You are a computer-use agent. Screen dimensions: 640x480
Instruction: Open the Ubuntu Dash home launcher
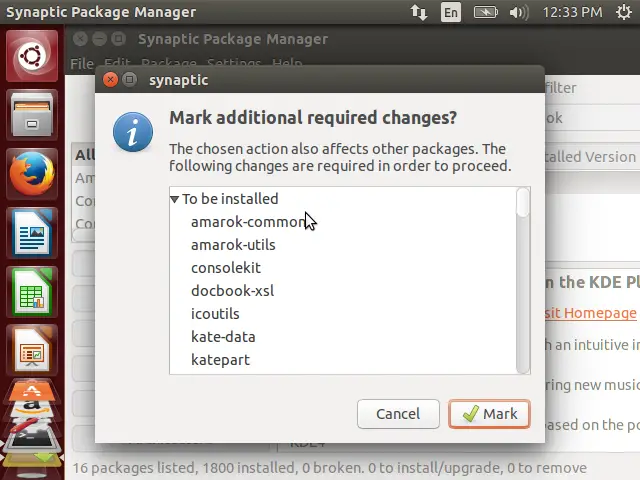click(32, 56)
